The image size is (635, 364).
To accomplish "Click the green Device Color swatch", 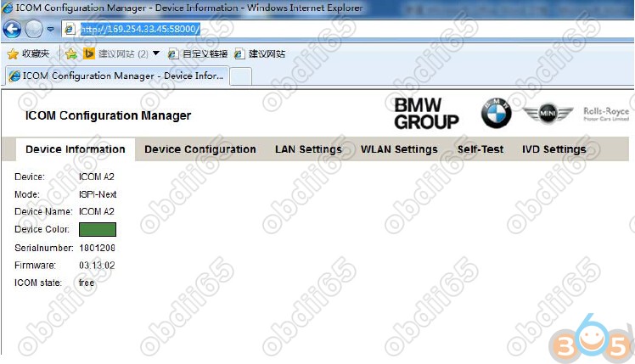I will 98,229.
